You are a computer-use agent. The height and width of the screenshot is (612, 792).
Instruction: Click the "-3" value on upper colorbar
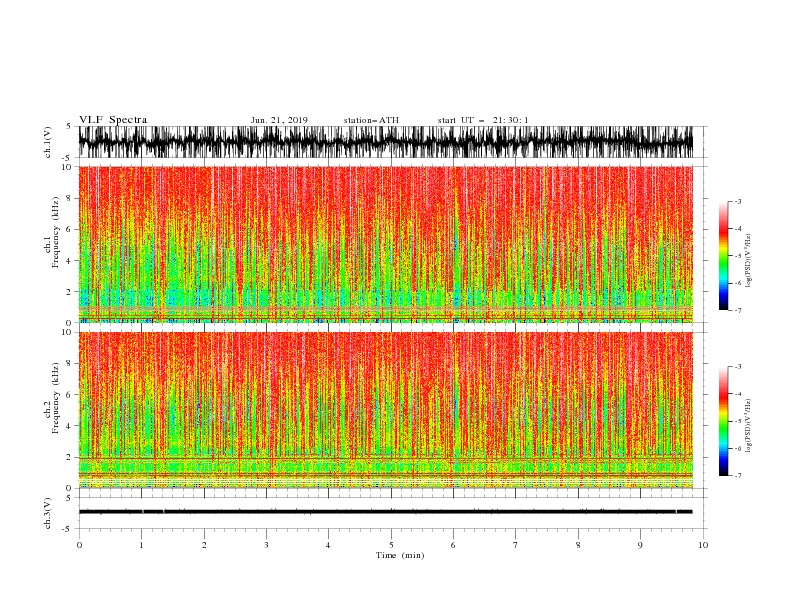737,201
